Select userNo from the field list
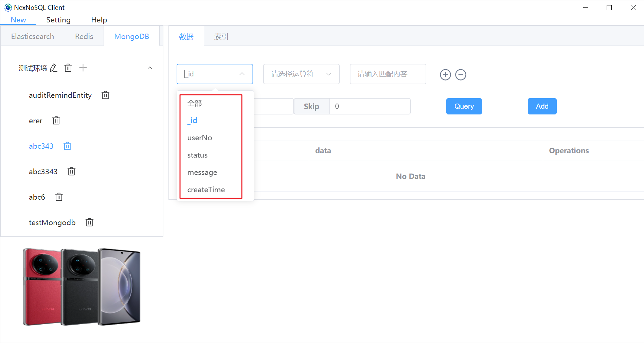The width and height of the screenshot is (644, 343). (x=200, y=138)
